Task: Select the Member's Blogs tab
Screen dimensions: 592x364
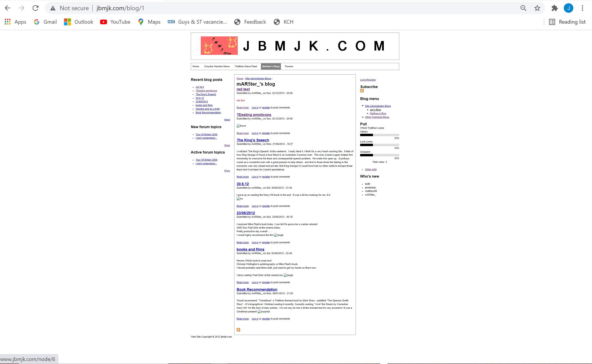Action: tap(271, 66)
